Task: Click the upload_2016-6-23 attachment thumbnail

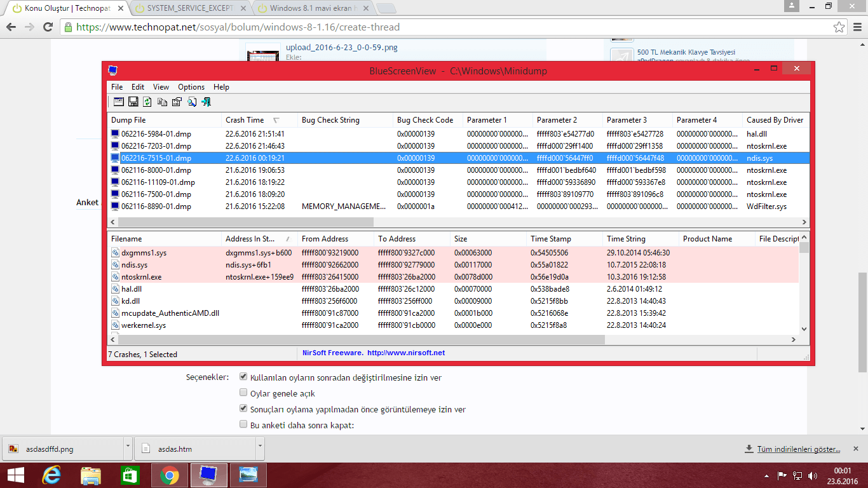Action: 263,52
